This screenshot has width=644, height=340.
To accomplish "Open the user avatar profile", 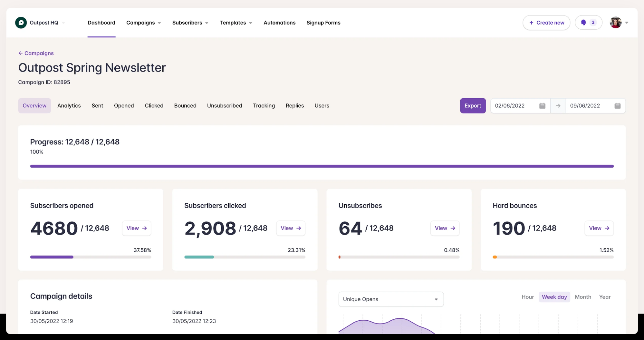I will pos(616,23).
